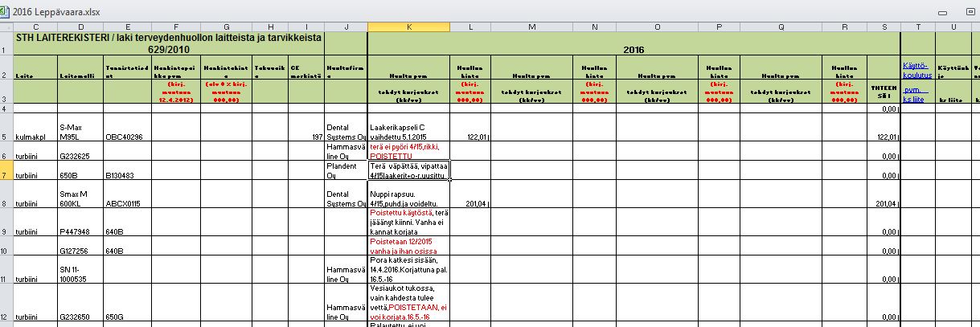This screenshot has width=980, height=327.
Task: Select row 12 header
Action: click(6, 303)
